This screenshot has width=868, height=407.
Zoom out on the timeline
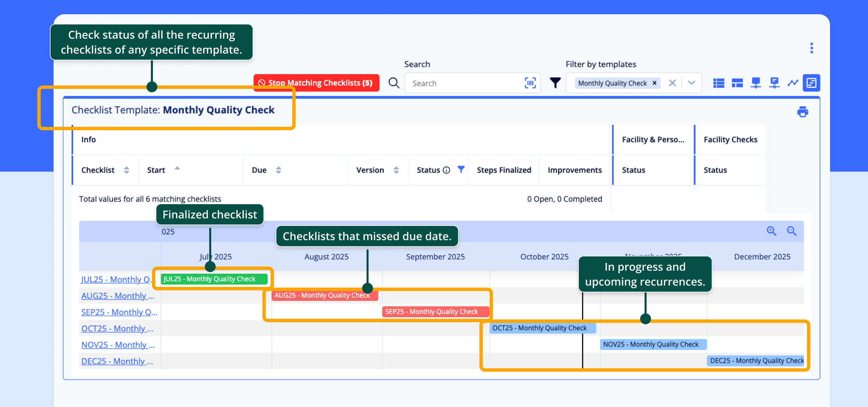click(791, 231)
